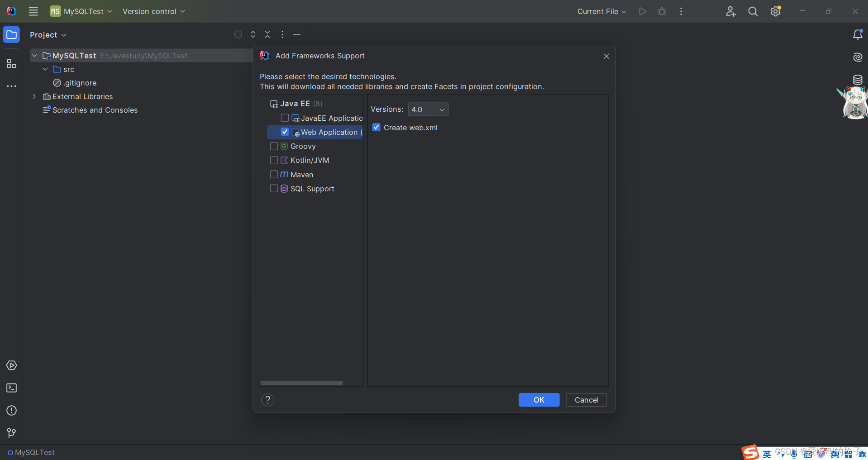868x460 pixels.
Task: Open the Git tool window
Action: coord(11,433)
